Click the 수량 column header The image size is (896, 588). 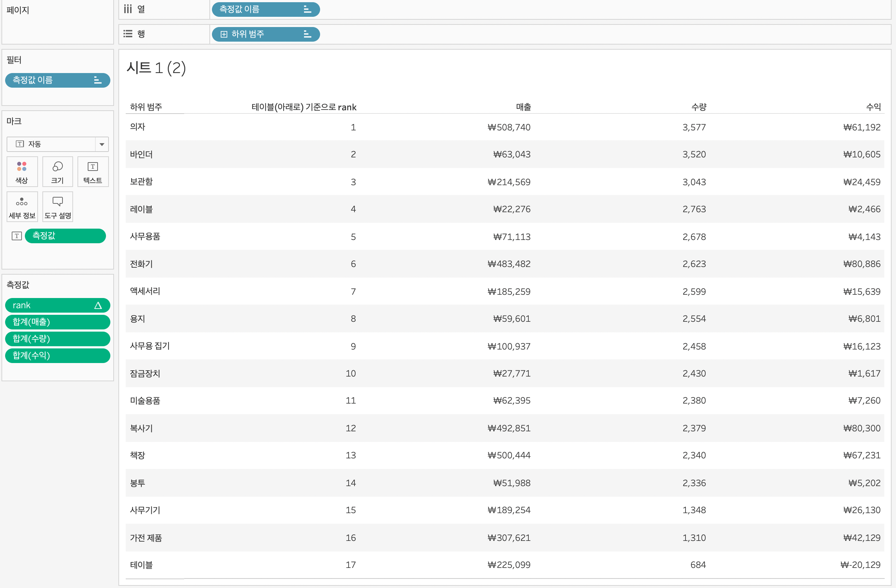[x=698, y=107]
